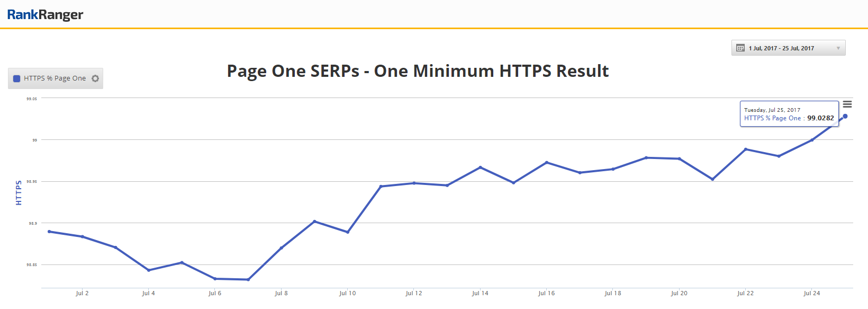The image size is (868, 309).
Task: Select the 1 Jul, 2017 - 25 Jul, 2017 range text
Action: tap(781, 48)
